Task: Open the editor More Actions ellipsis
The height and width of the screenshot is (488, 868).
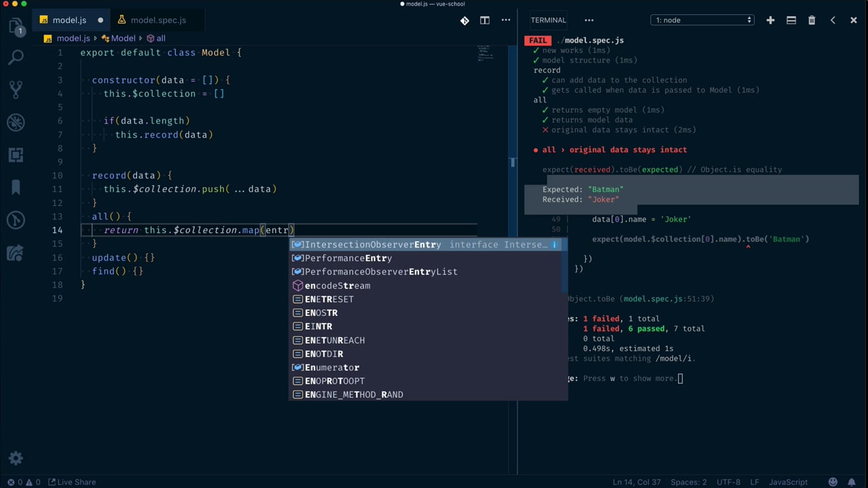Action: click(x=506, y=20)
